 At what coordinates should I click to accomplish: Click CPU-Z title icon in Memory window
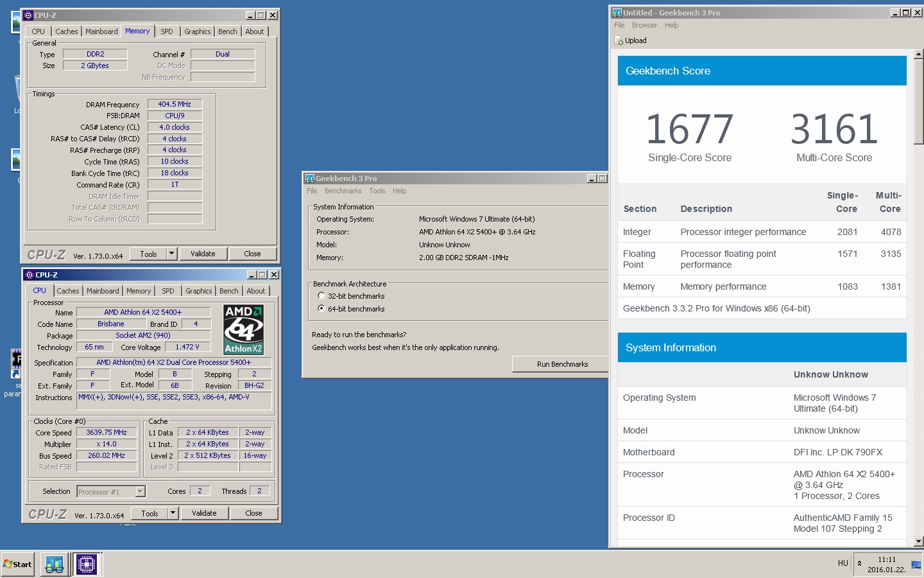click(x=28, y=15)
